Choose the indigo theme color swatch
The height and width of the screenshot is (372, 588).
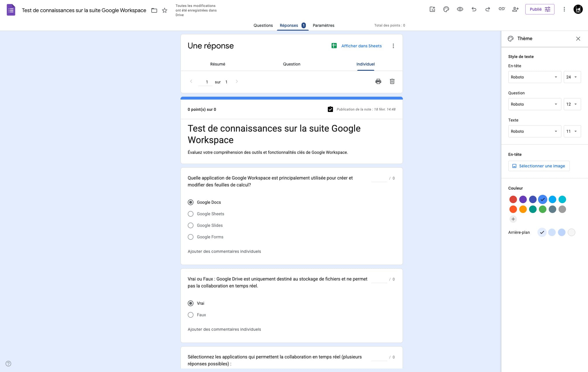point(533,199)
